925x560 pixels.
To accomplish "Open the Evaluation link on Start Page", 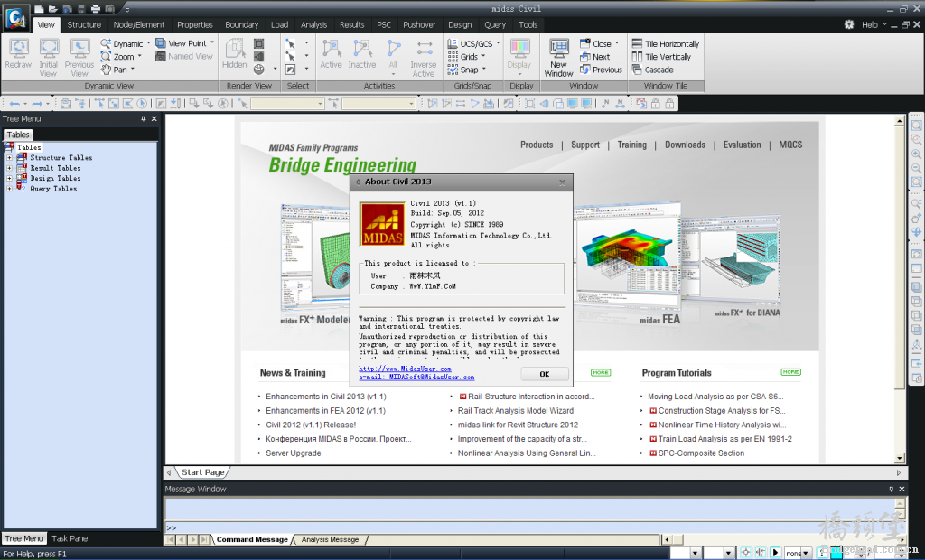I will click(742, 145).
